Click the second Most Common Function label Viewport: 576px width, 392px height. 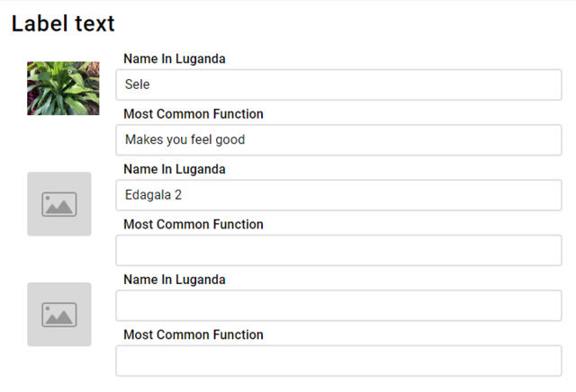click(x=193, y=224)
